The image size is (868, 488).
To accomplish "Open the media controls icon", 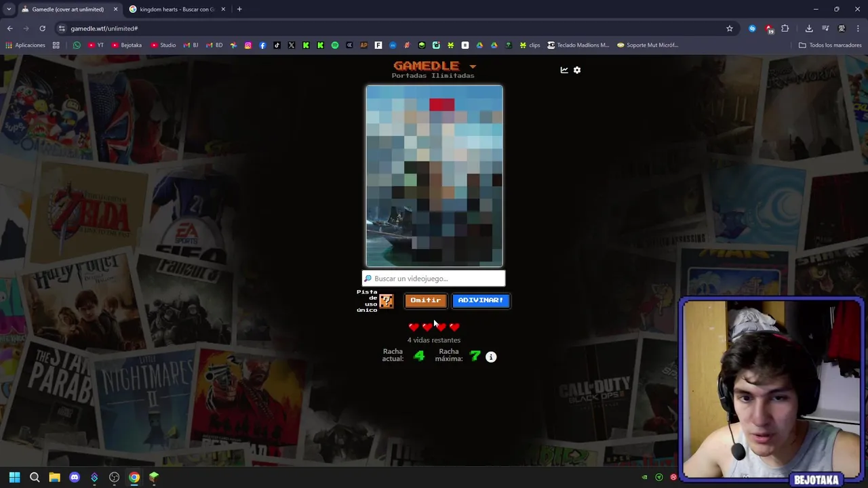I will [x=825, y=28].
